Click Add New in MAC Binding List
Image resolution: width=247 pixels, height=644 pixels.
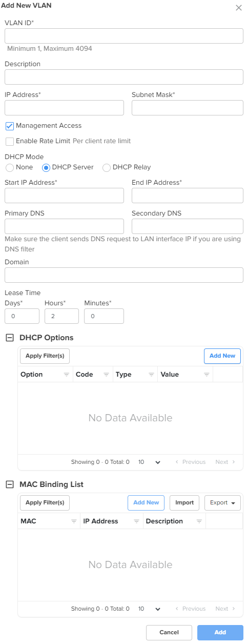146,503
